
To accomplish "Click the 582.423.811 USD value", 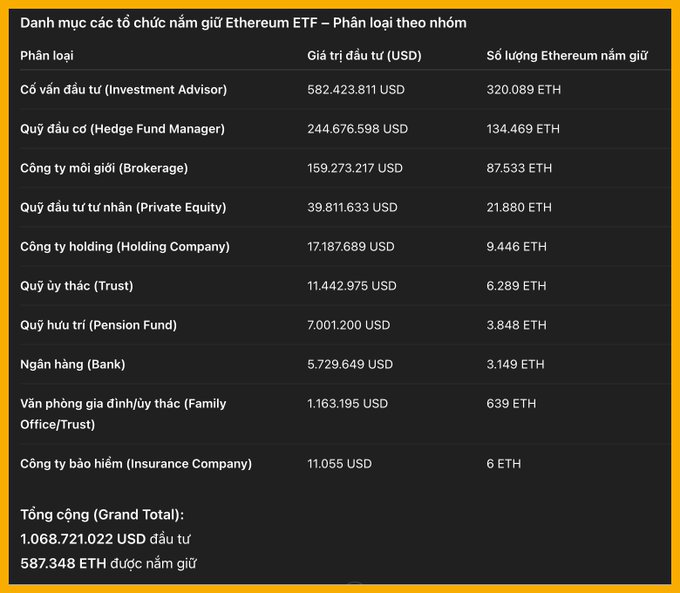I will 356,89.
